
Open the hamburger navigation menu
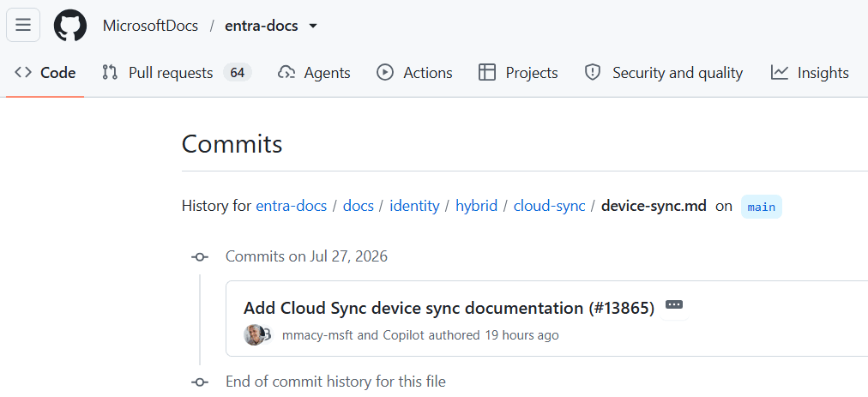click(23, 25)
